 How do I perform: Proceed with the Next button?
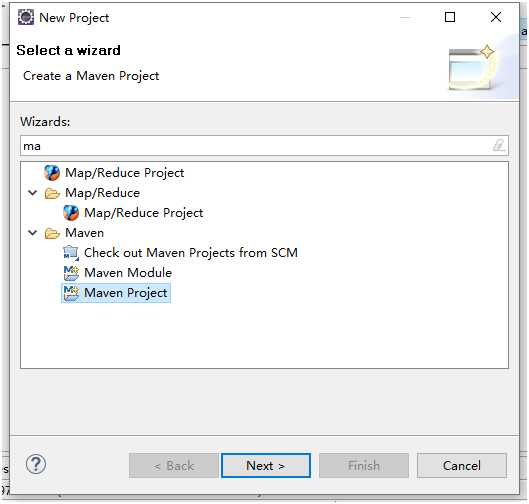pyautogui.click(x=266, y=466)
